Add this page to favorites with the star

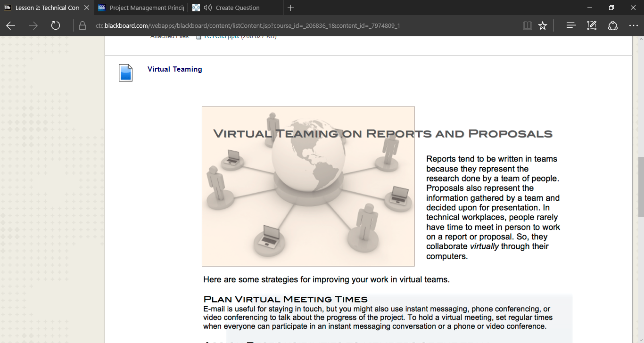543,25
